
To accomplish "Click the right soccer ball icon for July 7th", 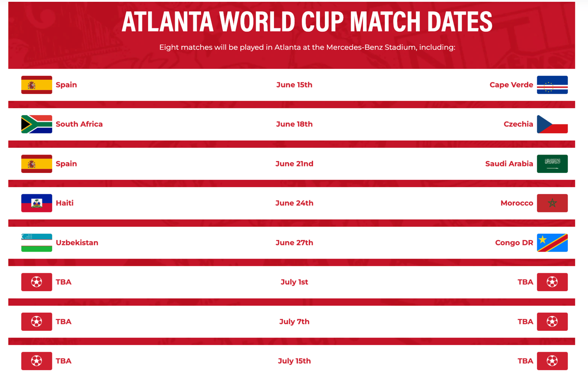I will point(552,321).
